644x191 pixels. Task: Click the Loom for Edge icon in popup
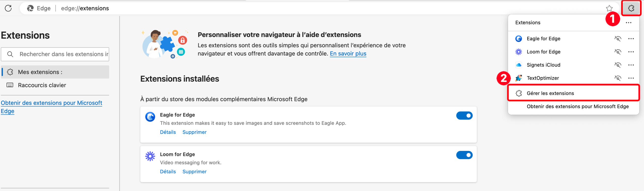pos(518,52)
